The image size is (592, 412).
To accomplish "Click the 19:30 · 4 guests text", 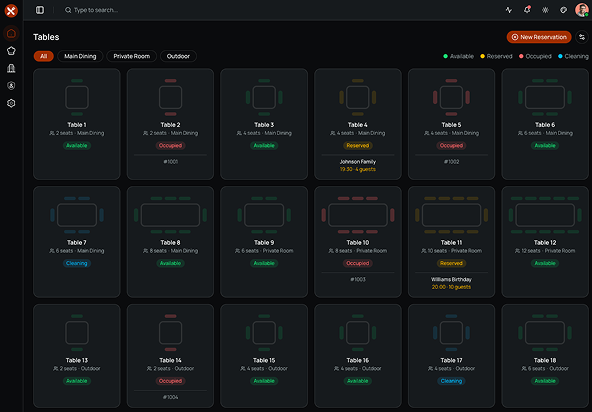I will tap(358, 169).
